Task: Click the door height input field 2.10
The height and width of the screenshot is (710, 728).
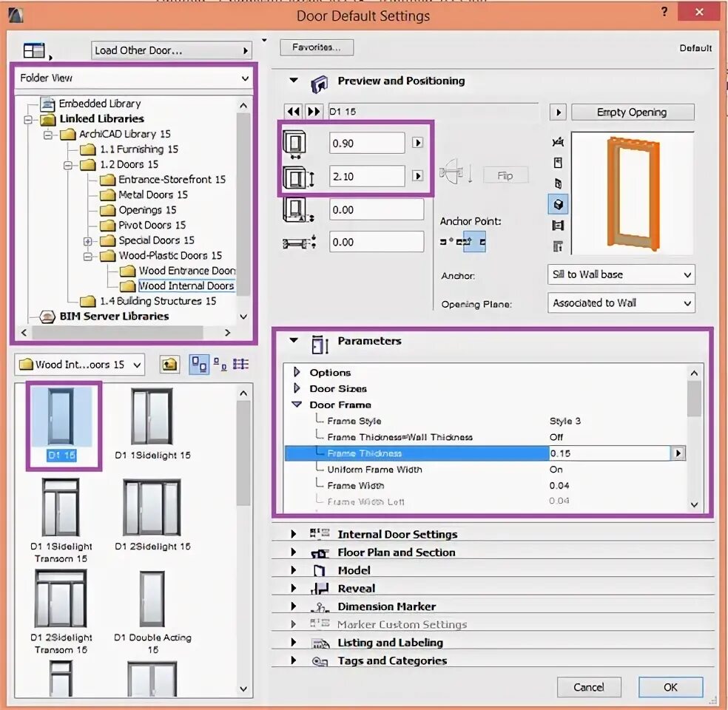Action: [367, 176]
